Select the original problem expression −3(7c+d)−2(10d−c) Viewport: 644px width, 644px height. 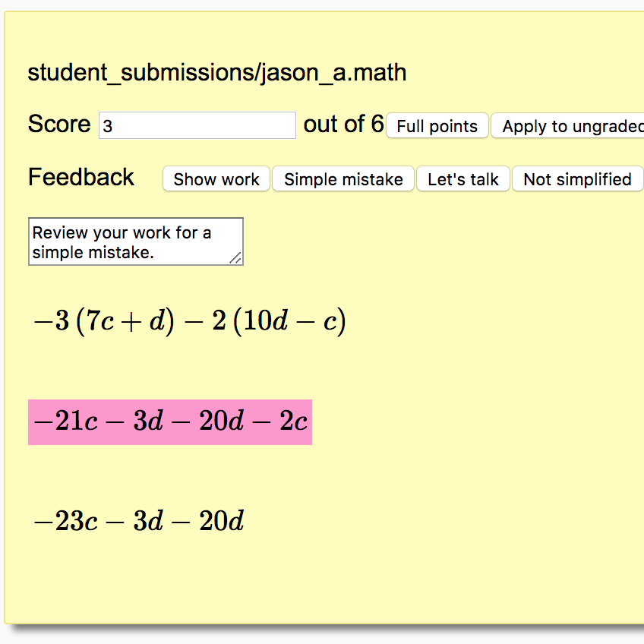coord(190,321)
